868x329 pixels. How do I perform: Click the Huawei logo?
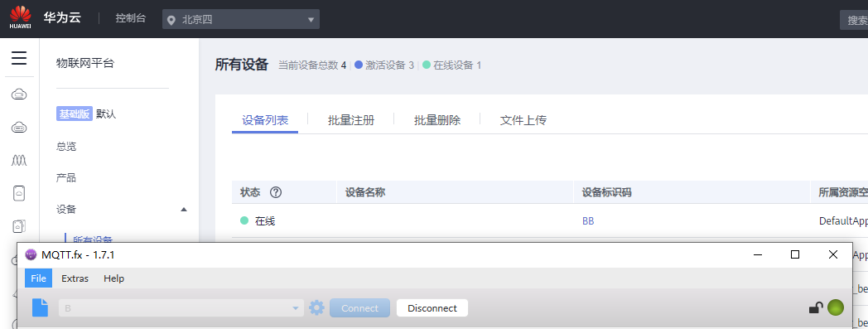pyautogui.click(x=21, y=17)
